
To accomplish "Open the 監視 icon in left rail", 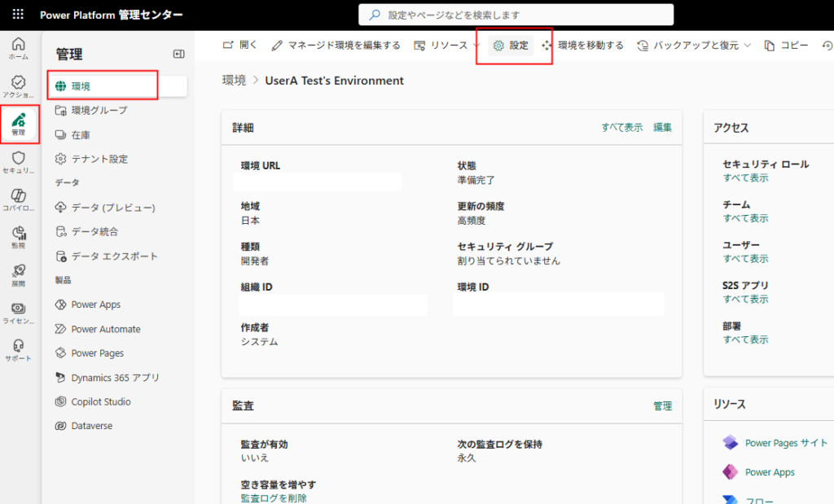I will point(18,237).
